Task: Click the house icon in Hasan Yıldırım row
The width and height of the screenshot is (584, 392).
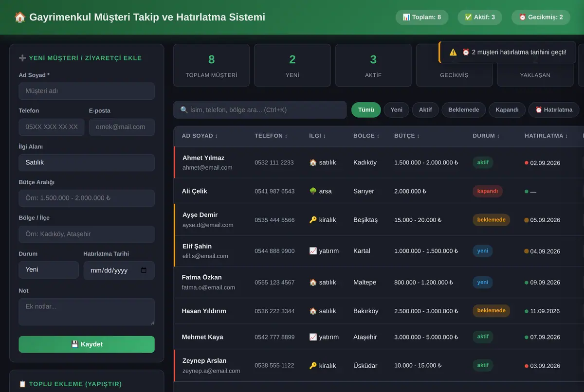Action: click(x=313, y=311)
